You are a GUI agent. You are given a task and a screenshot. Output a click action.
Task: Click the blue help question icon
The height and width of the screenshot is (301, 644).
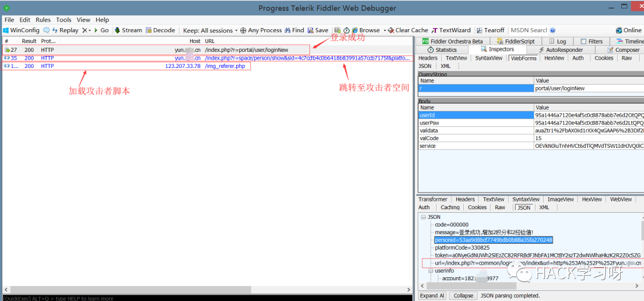click(x=553, y=30)
